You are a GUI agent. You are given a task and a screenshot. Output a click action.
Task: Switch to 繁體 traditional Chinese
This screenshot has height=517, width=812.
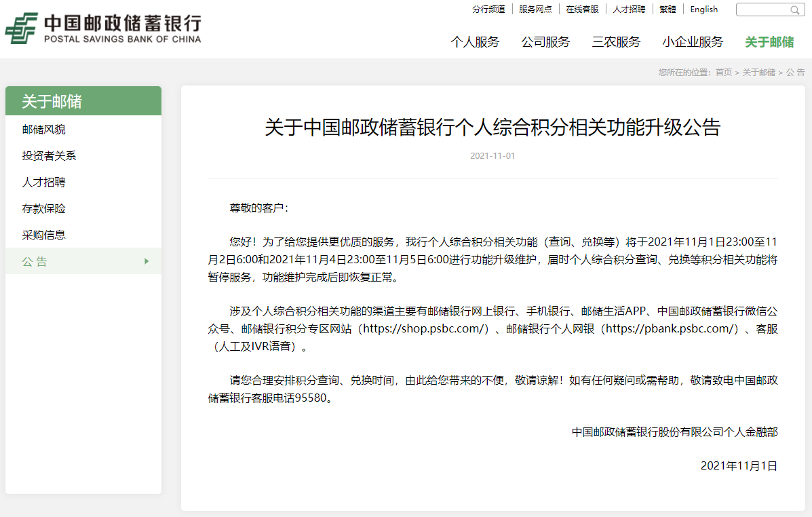(668, 9)
